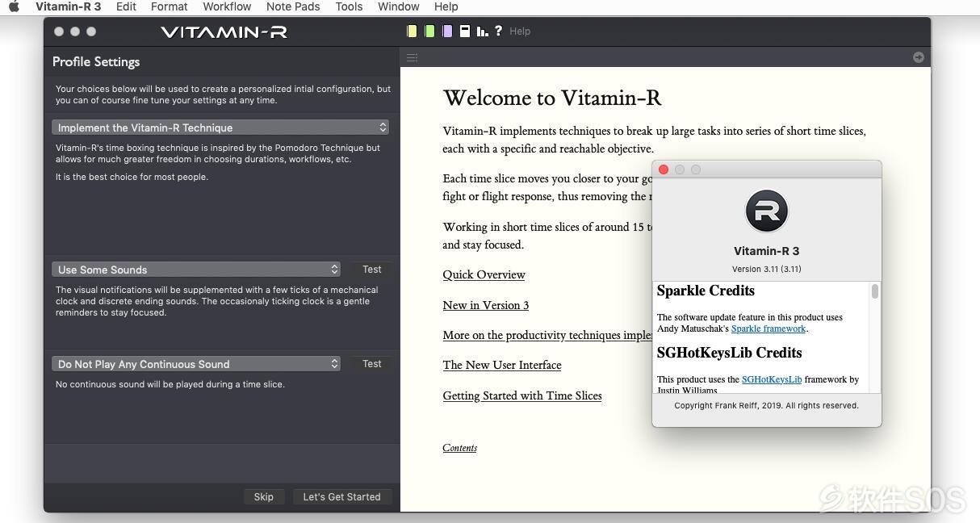This screenshot has width=980, height=523.
Task: Click Let's Get Started button
Action: coord(341,497)
